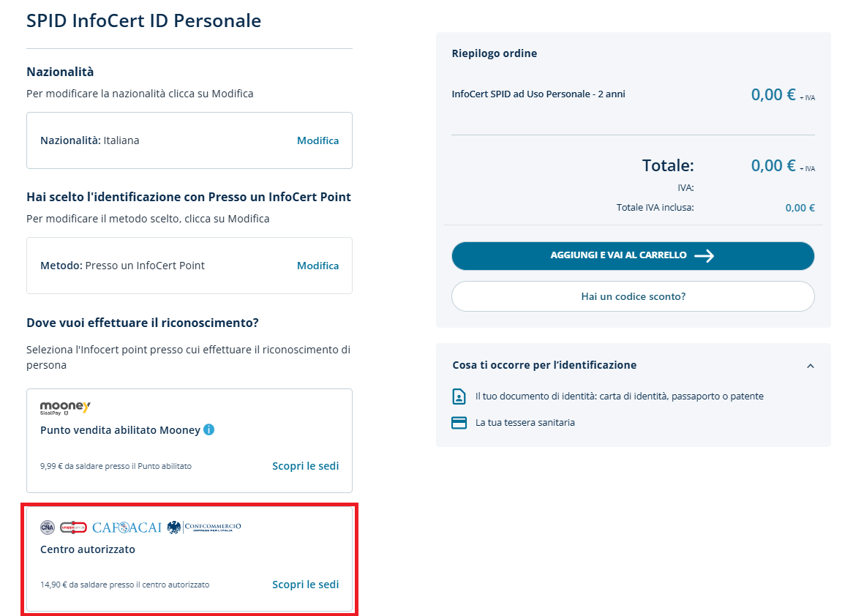The height and width of the screenshot is (616, 853).
Task: Collapse the 'Cosa ti occorre' section chevron
Action: (810, 366)
